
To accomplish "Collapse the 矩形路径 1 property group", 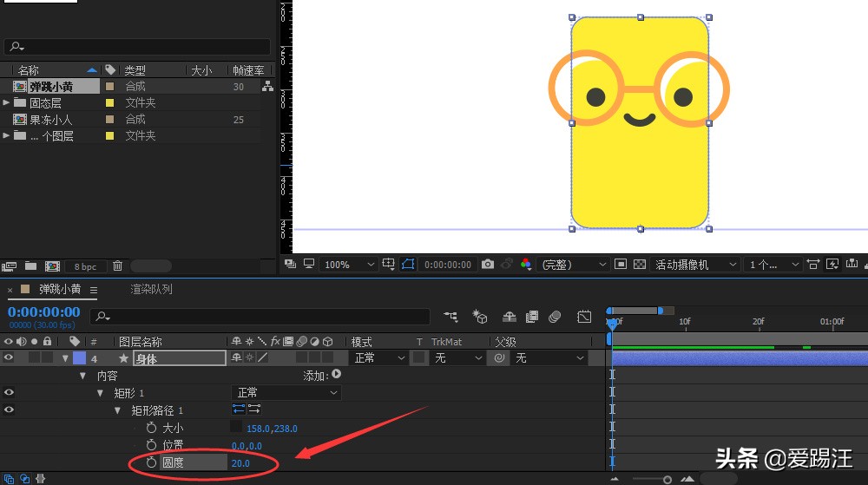I will coord(117,410).
